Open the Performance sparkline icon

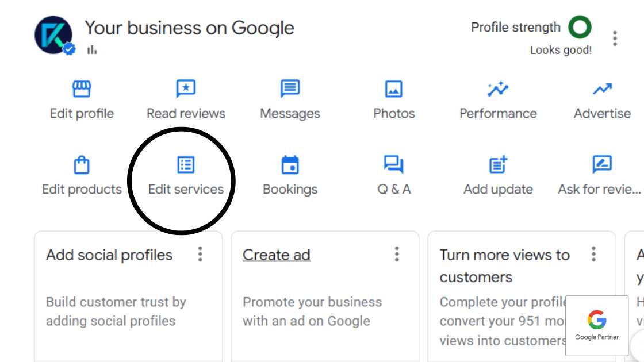498,89
